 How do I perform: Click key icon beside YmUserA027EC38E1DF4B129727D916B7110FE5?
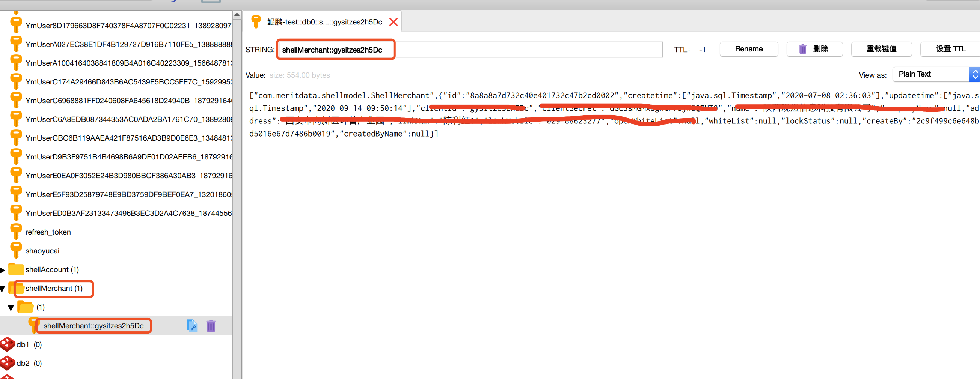pyautogui.click(x=16, y=44)
